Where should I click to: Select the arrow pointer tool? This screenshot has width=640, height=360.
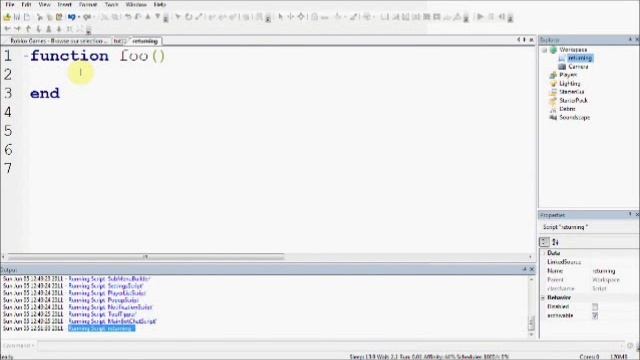[x=280, y=17]
